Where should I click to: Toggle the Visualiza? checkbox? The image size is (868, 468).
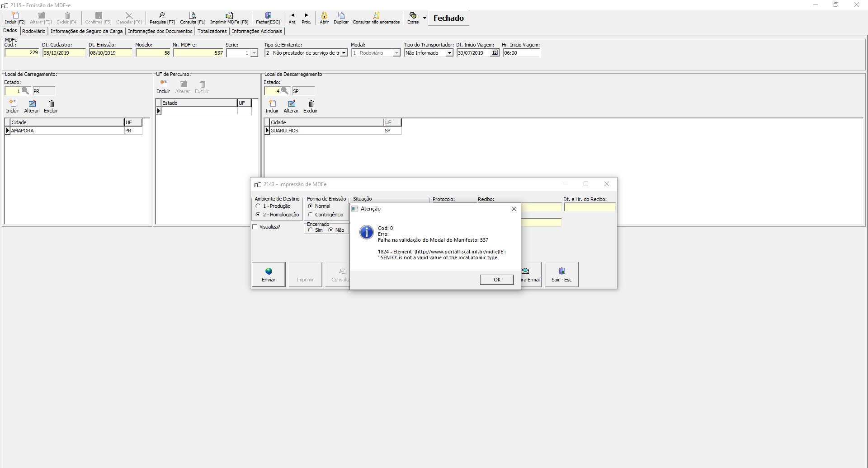[255, 227]
